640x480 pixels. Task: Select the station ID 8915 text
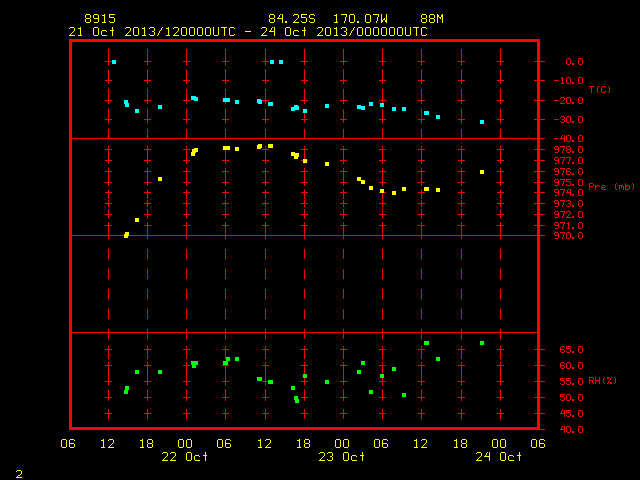tap(100, 19)
